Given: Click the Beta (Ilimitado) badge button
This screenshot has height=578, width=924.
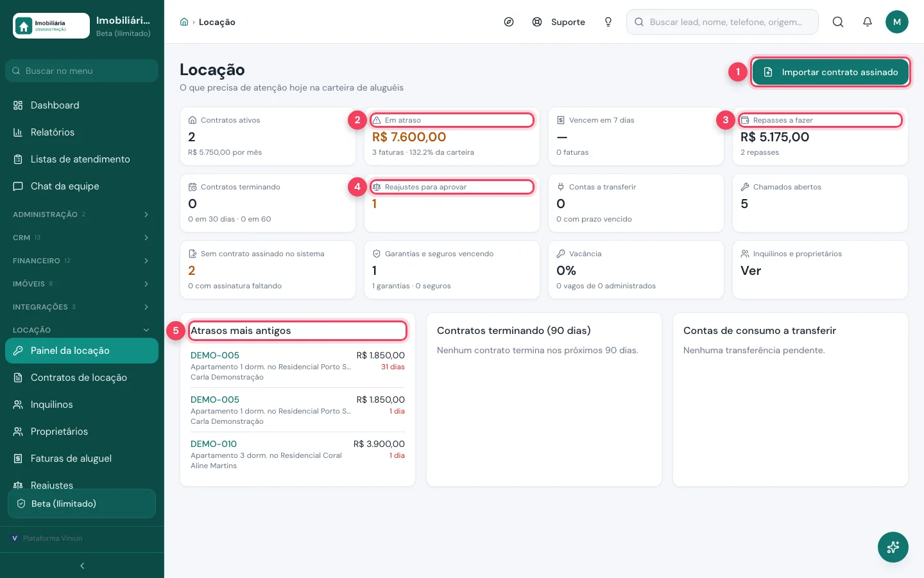Looking at the screenshot, I should (81, 504).
